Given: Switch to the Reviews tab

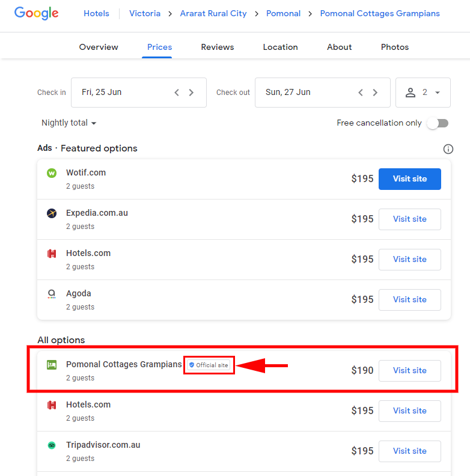Looking at the screenshot, I should [216, 47].
